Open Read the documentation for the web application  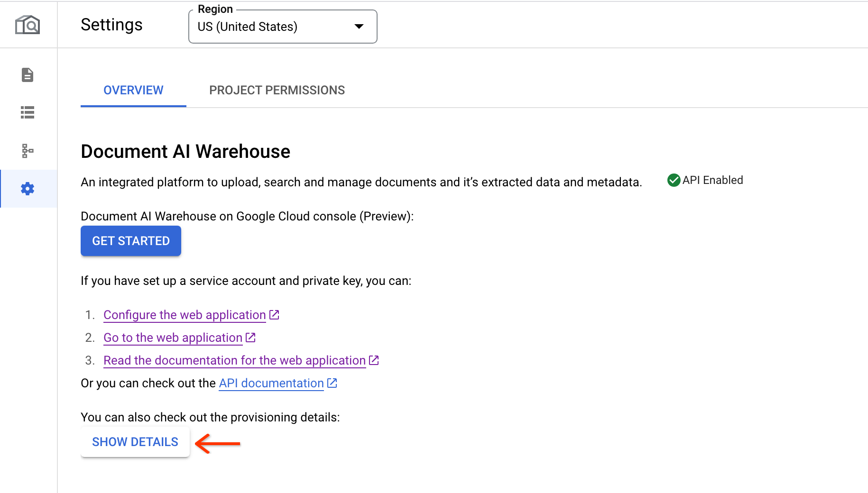234,360
